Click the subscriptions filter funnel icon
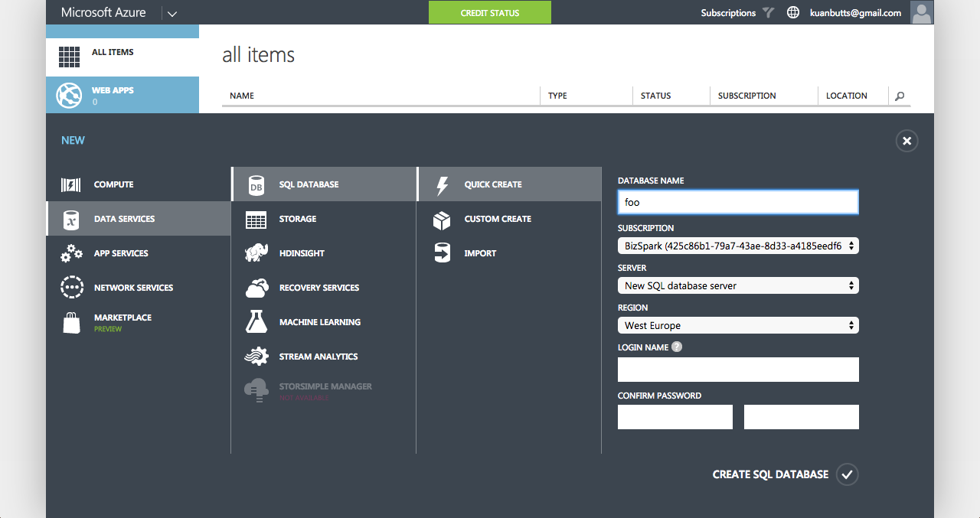 [x=769, y=13]
